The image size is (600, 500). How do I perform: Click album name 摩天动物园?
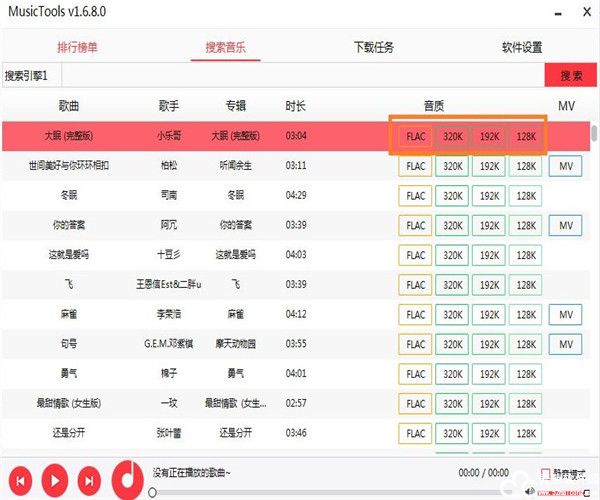pyautogui.click(x=236, y=344)
